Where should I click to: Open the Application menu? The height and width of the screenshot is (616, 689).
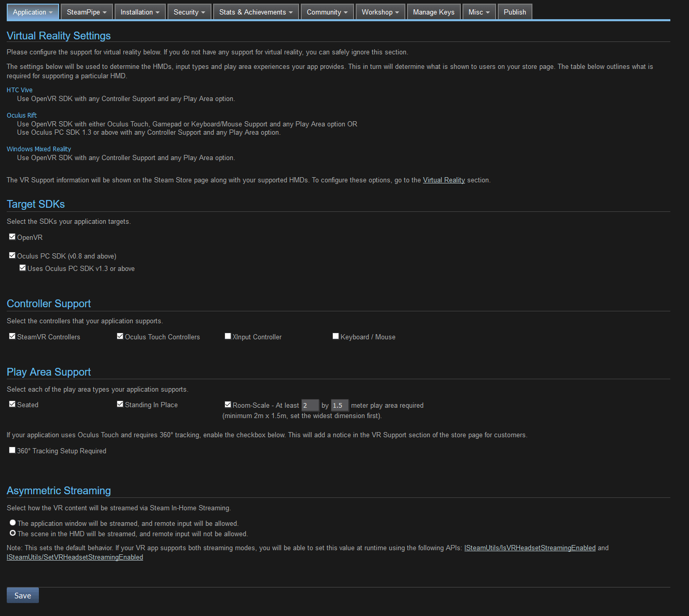(32, 11)
